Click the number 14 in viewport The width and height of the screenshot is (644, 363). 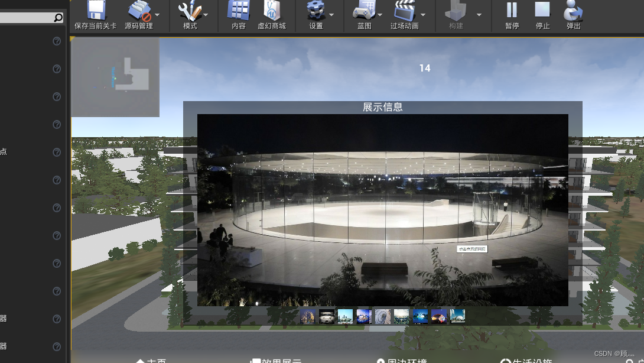click(425, 68)
